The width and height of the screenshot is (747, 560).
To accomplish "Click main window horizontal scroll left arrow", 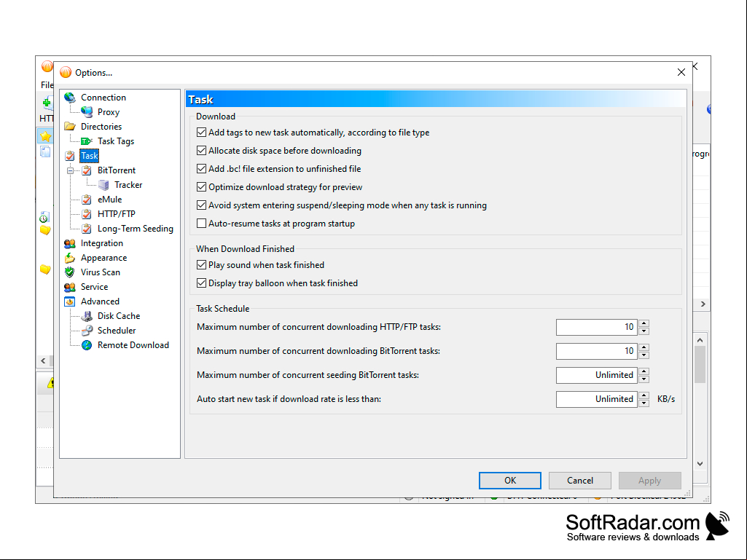I will point(43,361).
